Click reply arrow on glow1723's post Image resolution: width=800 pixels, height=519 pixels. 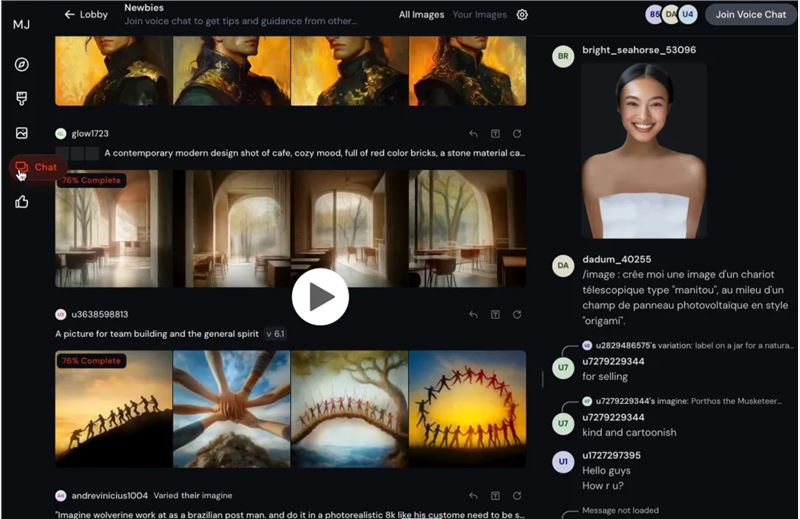coord(473,134)
